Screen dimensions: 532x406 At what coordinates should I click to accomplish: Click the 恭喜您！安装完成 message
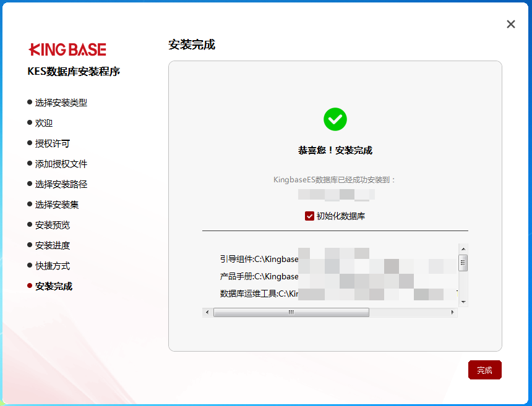[335, 150]
